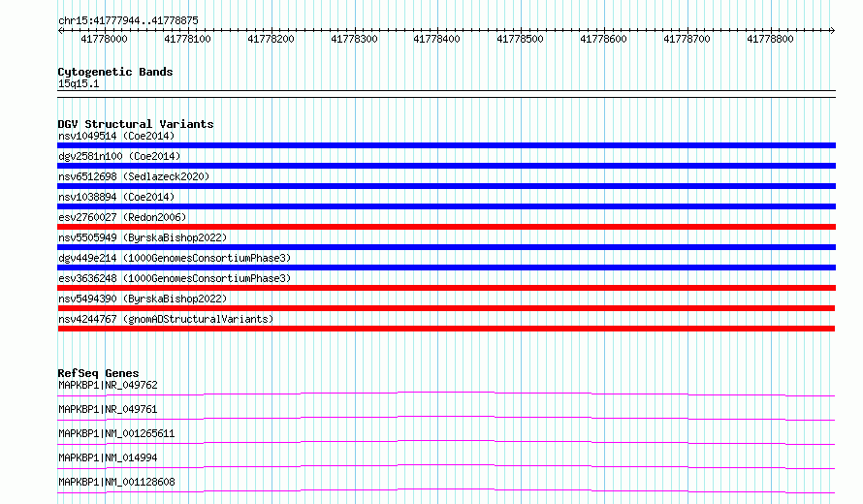This screenshot has height=504, width=863.
Task: Click ruler position label 41778000
Action: pos(104,39)
